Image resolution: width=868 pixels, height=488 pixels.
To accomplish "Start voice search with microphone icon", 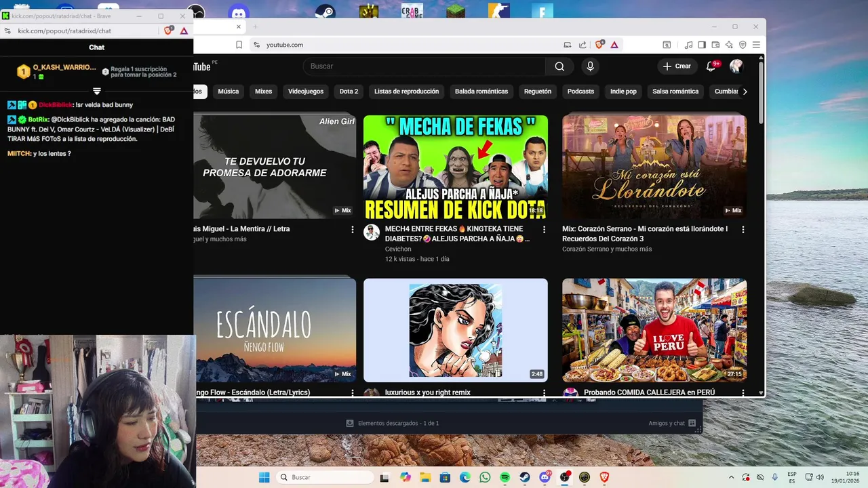I will (590, 66).
